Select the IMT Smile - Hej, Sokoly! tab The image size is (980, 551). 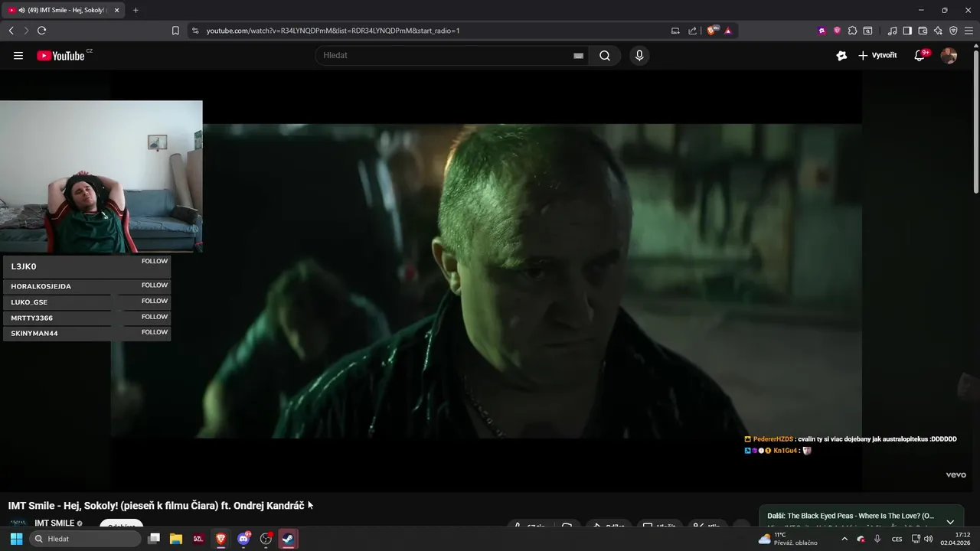click(x=64, y=10)
